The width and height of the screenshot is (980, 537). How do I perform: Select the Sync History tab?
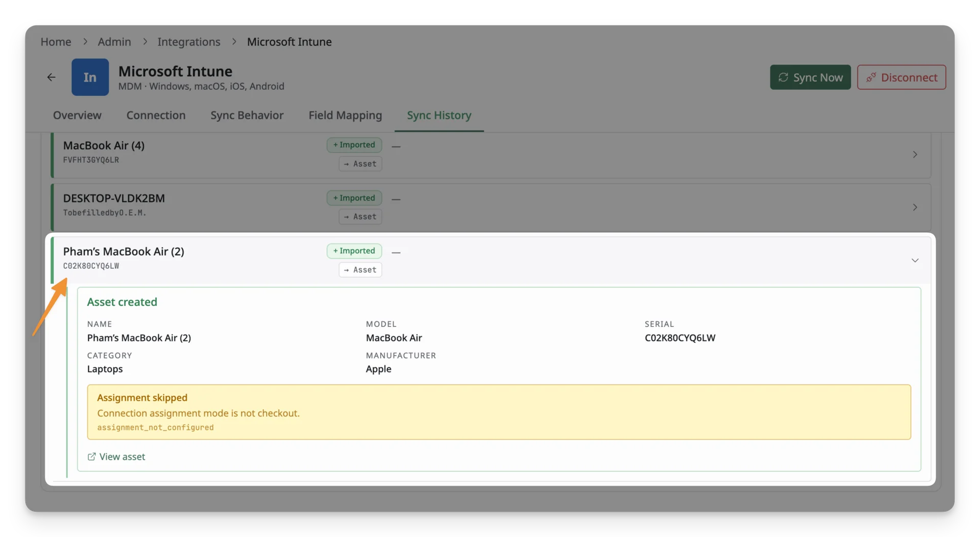[439, 115]
